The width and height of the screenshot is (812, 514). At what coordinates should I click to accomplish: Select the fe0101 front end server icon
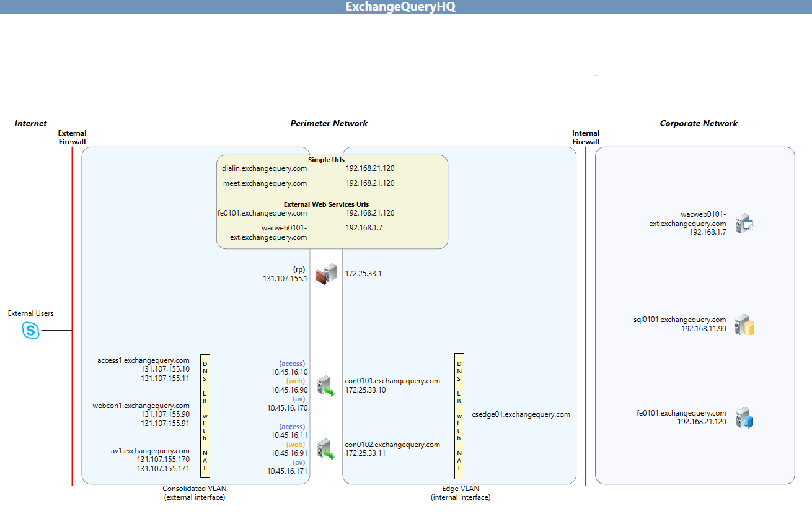[x=744, y=417]
